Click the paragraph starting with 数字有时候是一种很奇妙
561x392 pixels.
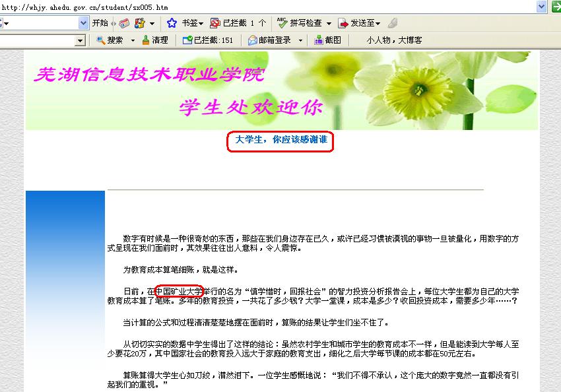313,244
